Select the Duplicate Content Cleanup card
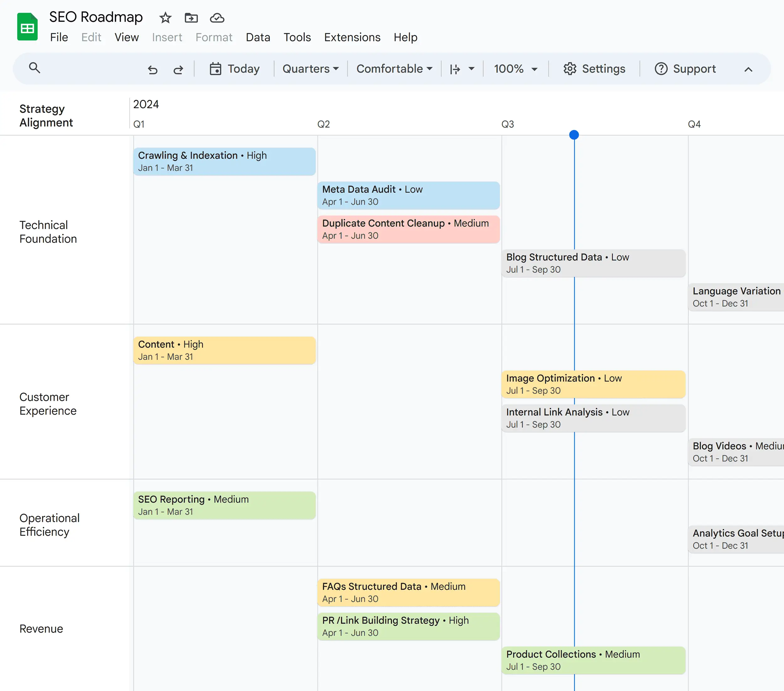This screenshot has height=691, width=784. pos(408,229)
